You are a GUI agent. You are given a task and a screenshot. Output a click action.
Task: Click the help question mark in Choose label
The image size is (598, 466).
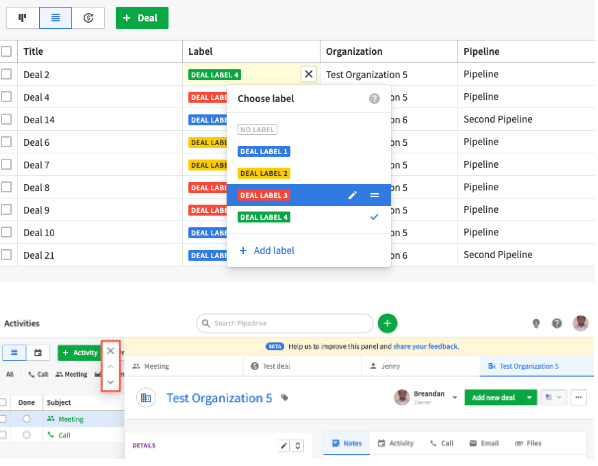tap(374, 99)
